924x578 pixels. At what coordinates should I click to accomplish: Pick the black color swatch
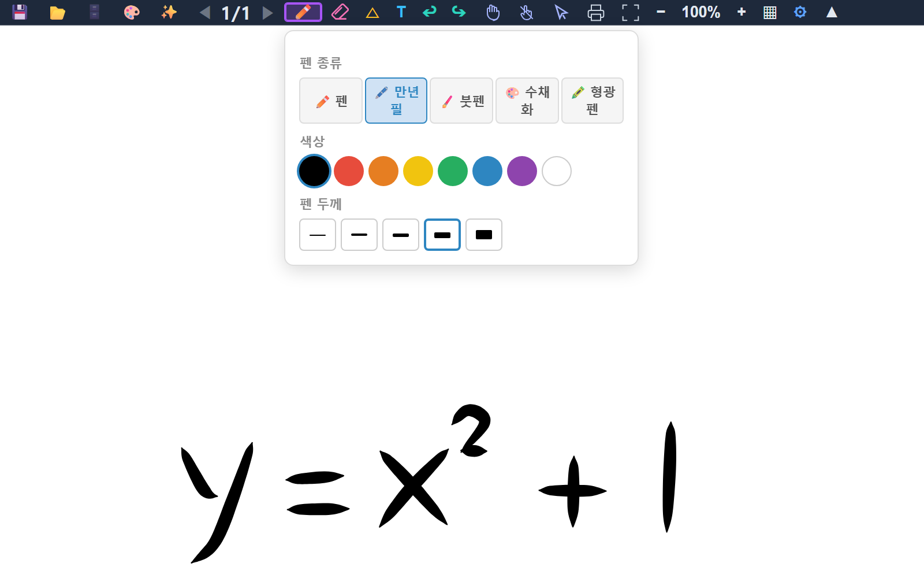pyautogui.click(x=314, y=171)
